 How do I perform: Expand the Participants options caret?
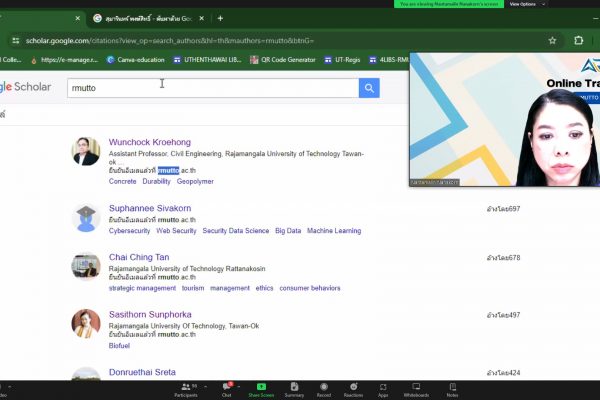pos(205,387)
